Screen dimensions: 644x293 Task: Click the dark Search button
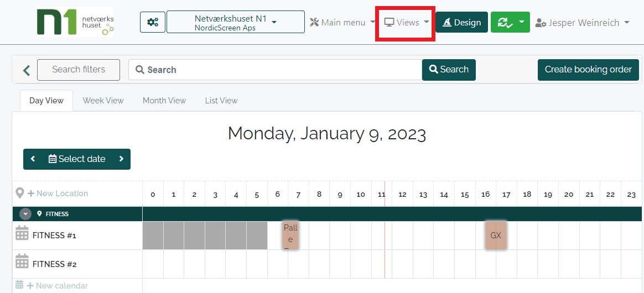(x=449, y=70)
